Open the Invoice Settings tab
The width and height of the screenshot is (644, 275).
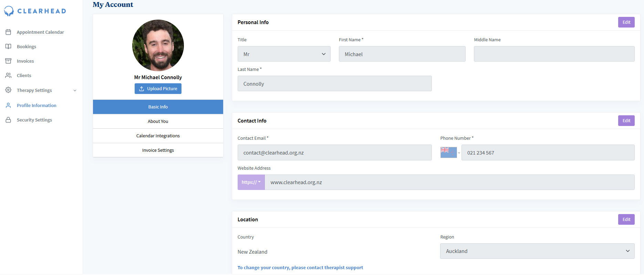click(x=158, y=150)
